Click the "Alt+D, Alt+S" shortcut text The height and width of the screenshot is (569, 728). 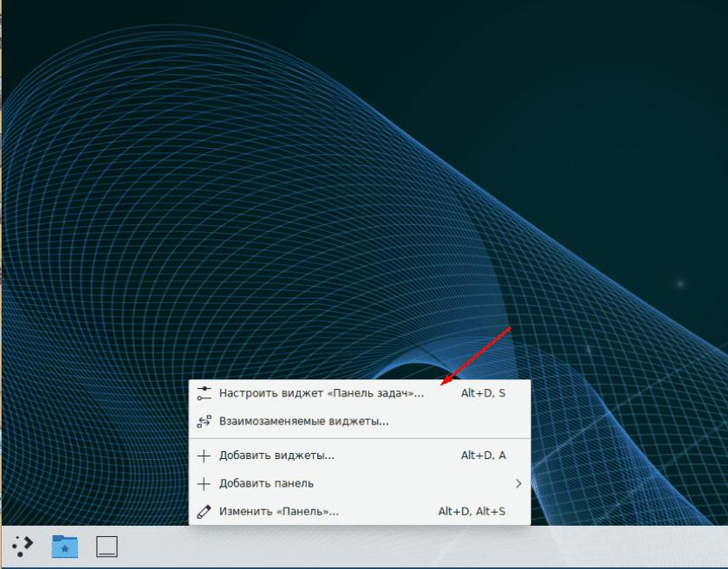471,512
